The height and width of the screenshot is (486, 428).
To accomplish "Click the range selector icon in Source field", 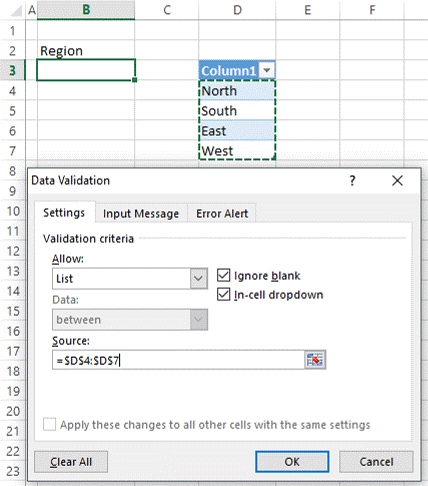I will pos(315,360).
